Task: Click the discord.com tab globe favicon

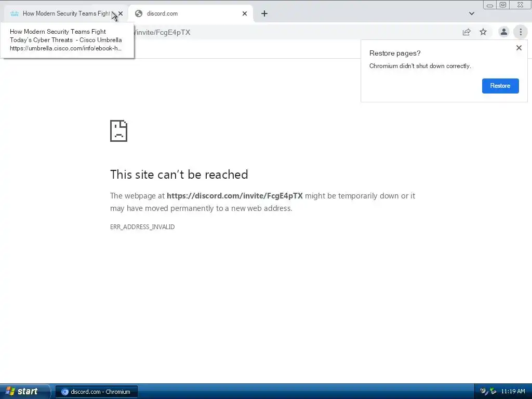Action: pos(138,14)
